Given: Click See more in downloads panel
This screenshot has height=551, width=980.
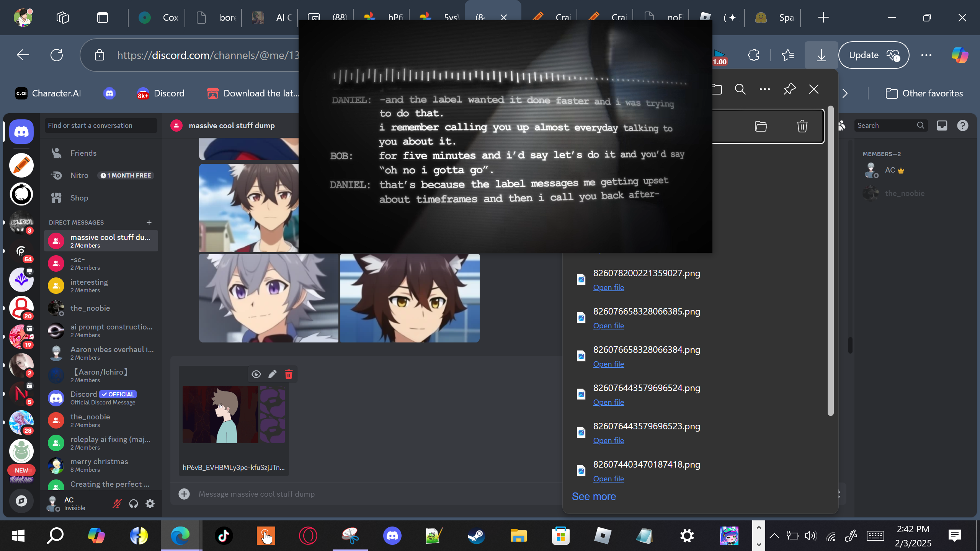Looking at the screenshot, I should pos(594,496).
